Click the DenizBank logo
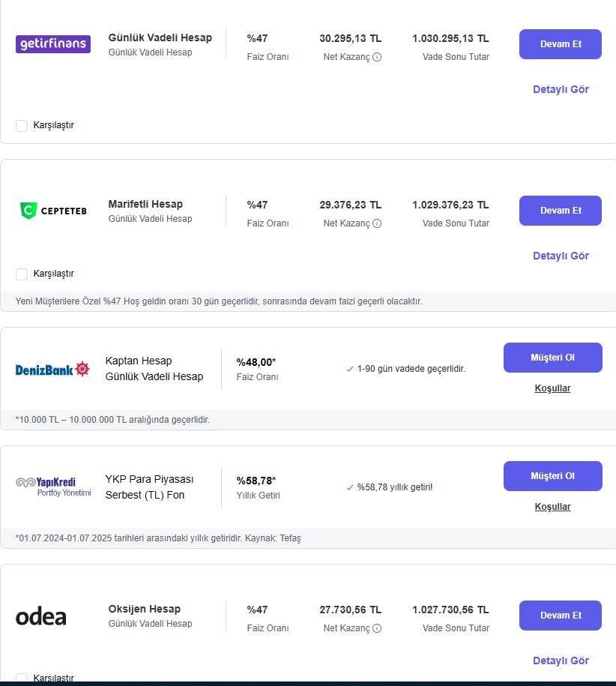 click(52, 369)
